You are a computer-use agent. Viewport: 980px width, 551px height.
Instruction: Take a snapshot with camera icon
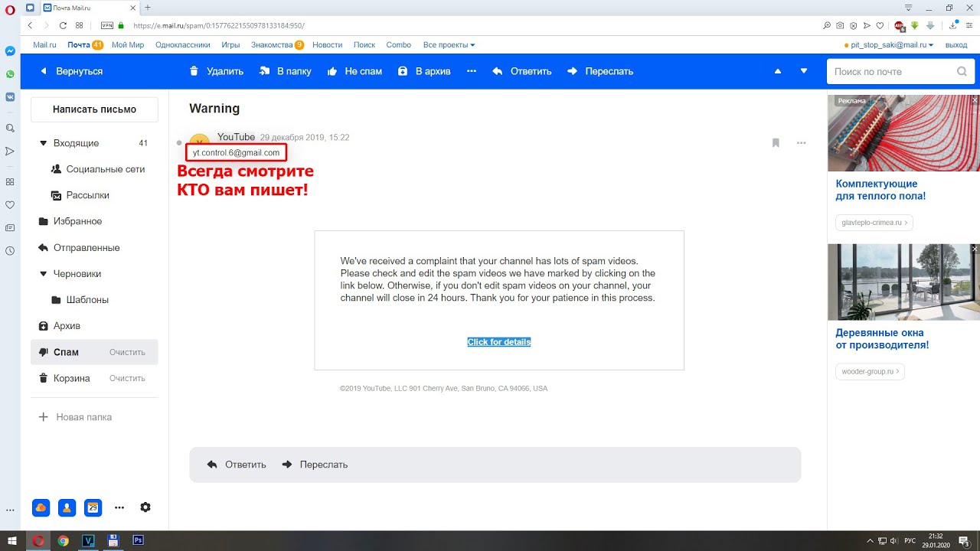coord(840,25)
